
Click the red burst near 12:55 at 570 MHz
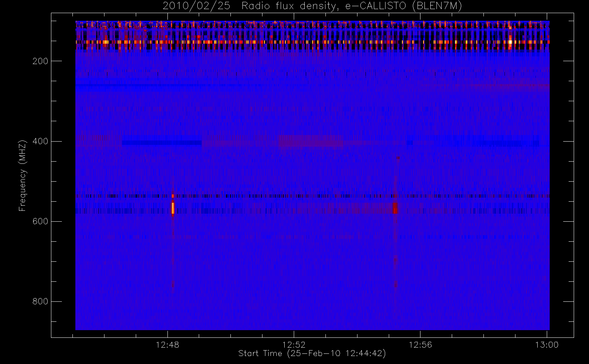[x=395, y=208]
